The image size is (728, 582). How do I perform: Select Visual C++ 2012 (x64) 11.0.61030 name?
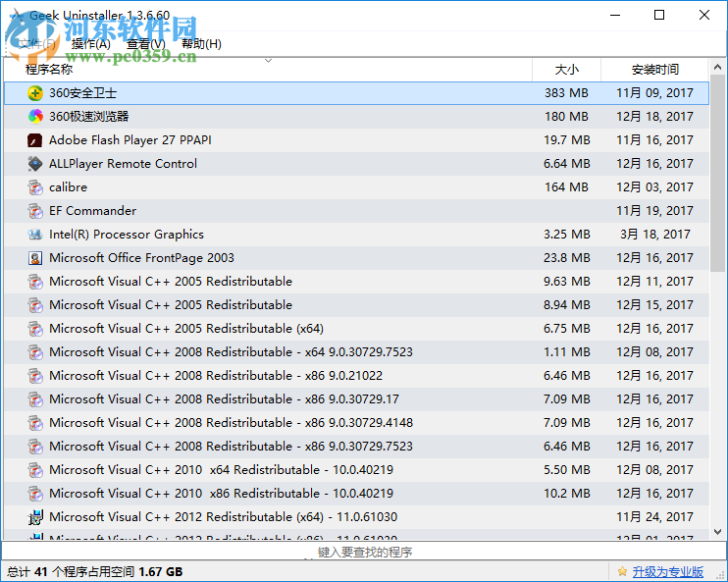pyautogui.click(x=224, y=517)
